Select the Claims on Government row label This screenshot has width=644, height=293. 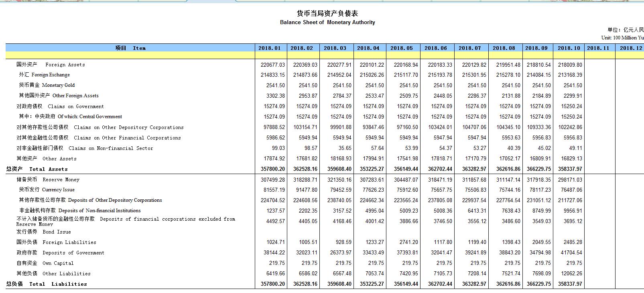tap(60, 107)
